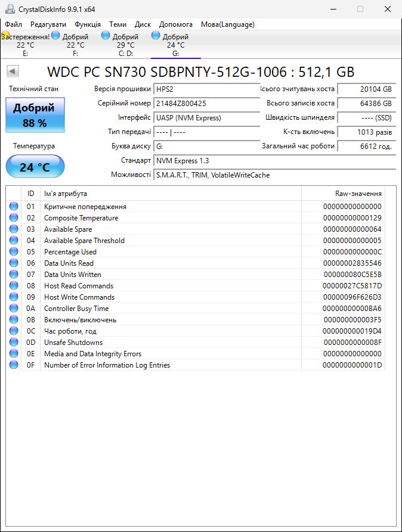Click status orb beside Host Read Commands
The width and height of the screenshot is (402, 532).
14,285
